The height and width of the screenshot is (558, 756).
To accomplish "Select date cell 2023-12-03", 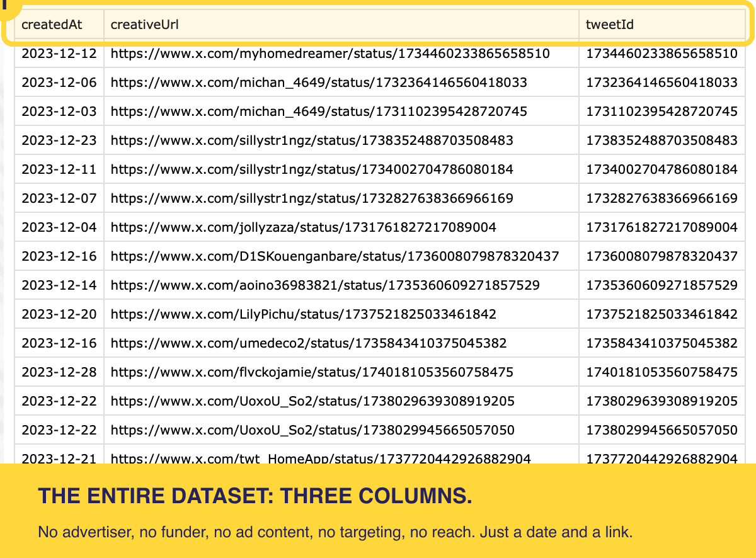I will (x=59, y=111).
